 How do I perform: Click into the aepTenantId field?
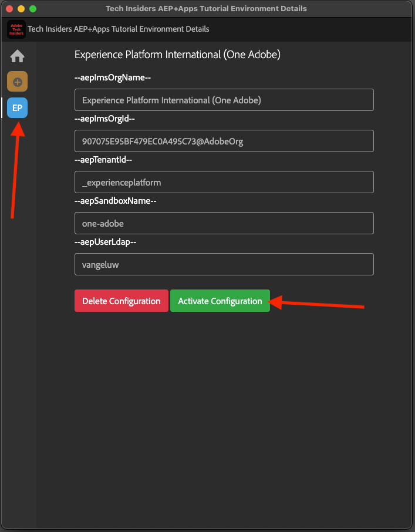click(224, 182)
